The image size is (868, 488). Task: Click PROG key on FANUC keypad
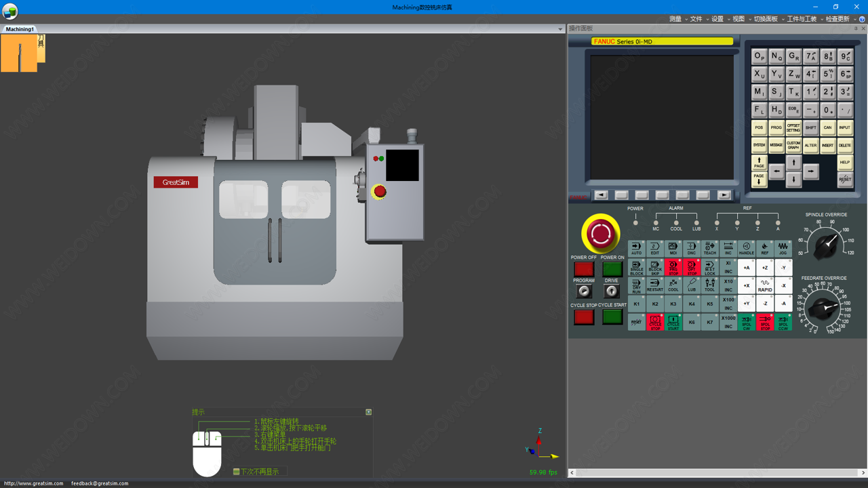click(x=776, y=127)
